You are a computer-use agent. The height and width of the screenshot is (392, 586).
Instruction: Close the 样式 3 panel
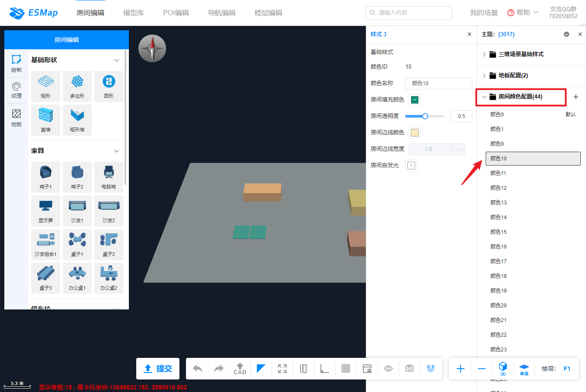pyautogui.click(x=470, y=34)
